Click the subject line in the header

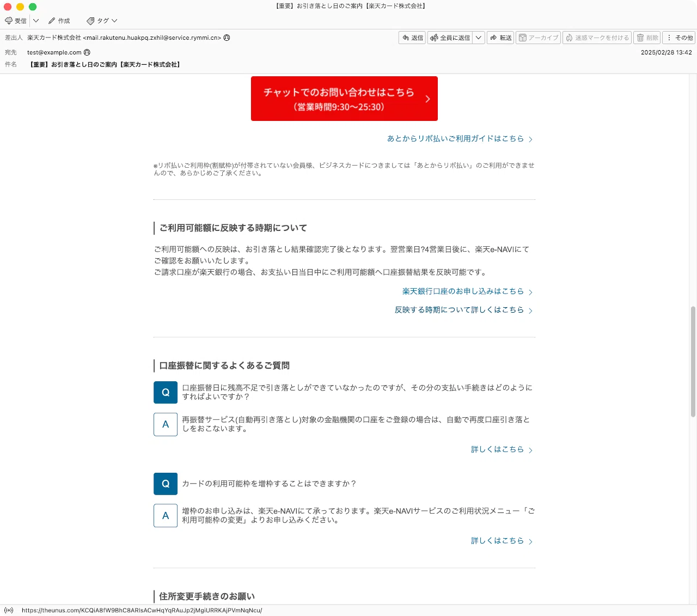(x=105, y=64)
